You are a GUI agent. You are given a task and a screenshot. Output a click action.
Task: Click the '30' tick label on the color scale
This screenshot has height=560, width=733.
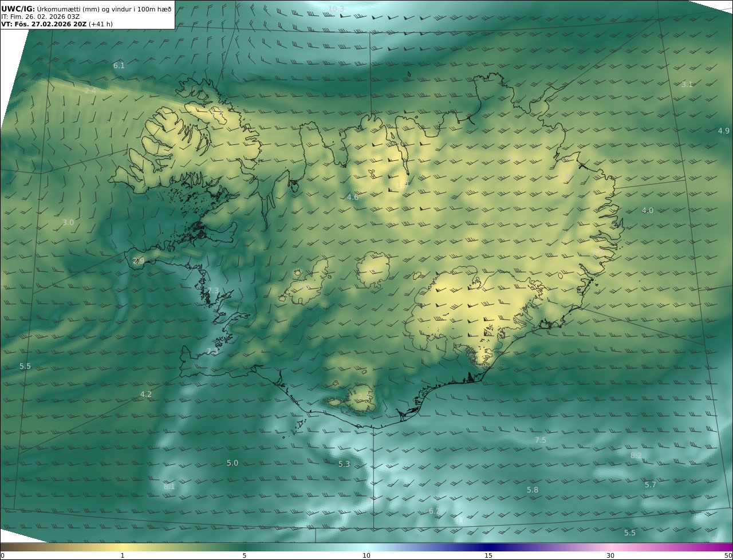[x=610, y=555]
